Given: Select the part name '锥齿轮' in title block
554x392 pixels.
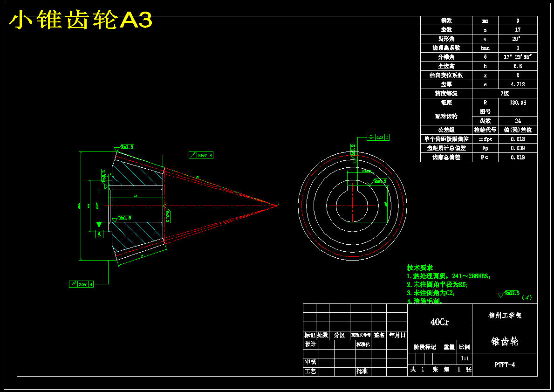Looking at the screenshot, I should [x=505, y=342].
